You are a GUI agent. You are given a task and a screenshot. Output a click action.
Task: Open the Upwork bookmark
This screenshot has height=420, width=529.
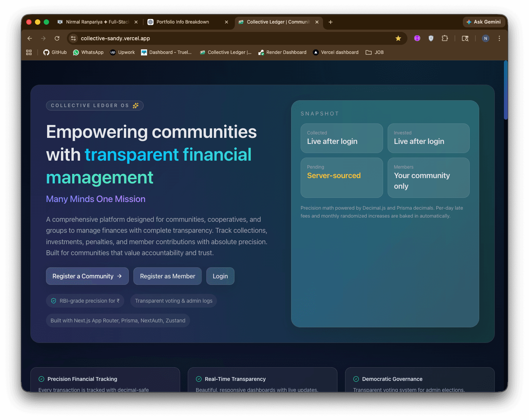pos(122,52)
